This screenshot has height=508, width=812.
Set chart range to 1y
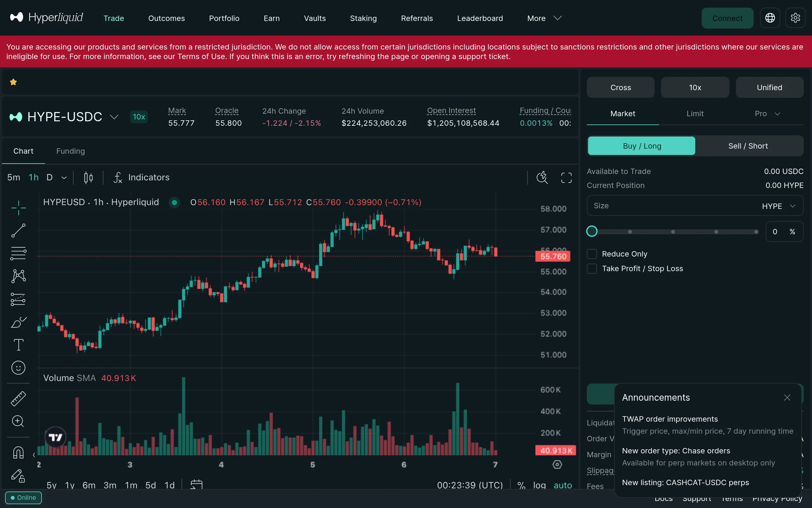point(70,485)
